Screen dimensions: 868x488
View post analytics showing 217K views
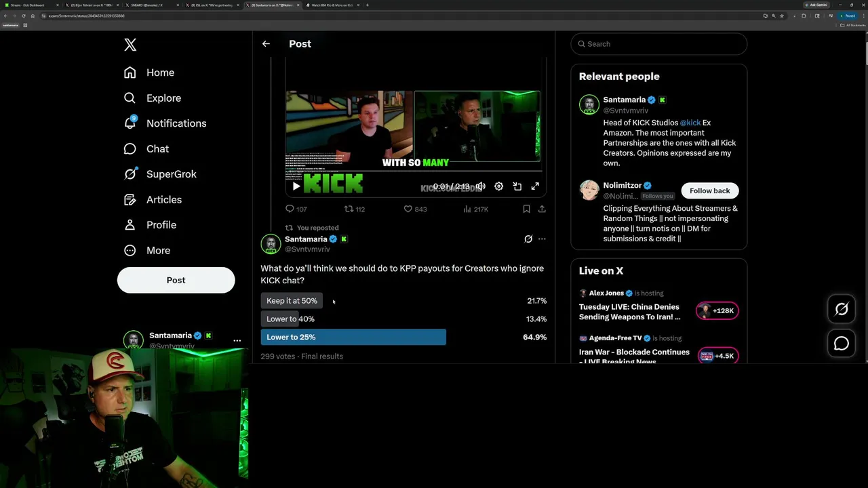click(475, 209)
